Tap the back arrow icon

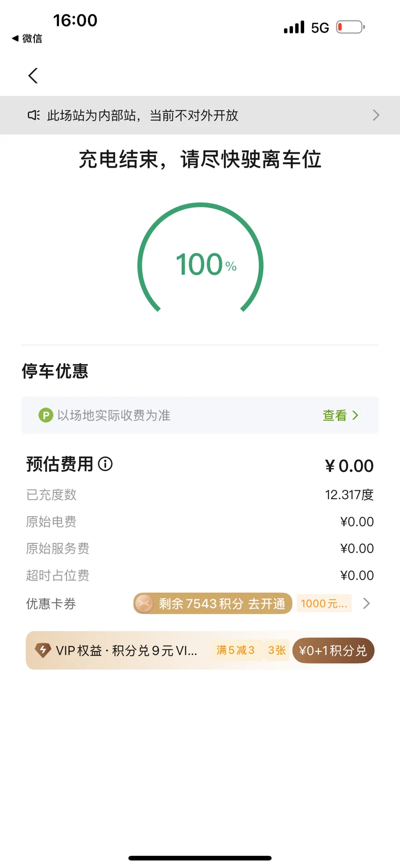pyautogui.click(x=33, y=76)
